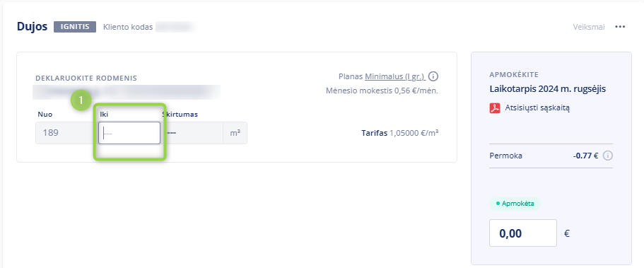Image resolution: width=644 pixels, height=268 pixels.
Task: Click the plan info icon next to Minimalus
Action: (433, 76)
